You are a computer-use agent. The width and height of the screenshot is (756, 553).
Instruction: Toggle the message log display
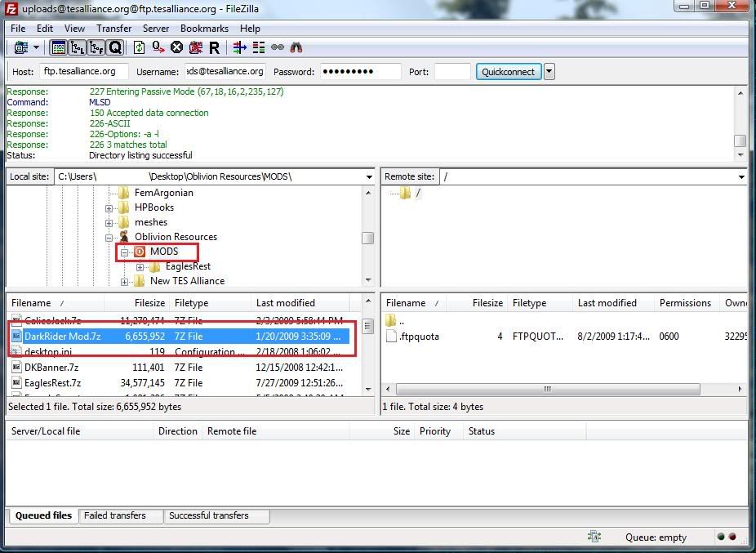pyautogui.click(x=58, y=47)
